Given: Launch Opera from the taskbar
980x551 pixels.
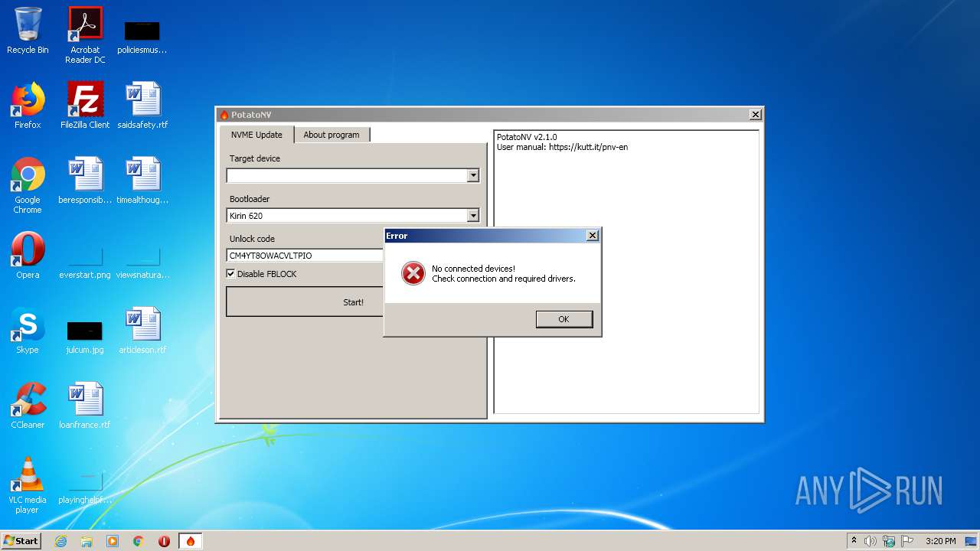Looking at the screenshot, I should 164,541.
